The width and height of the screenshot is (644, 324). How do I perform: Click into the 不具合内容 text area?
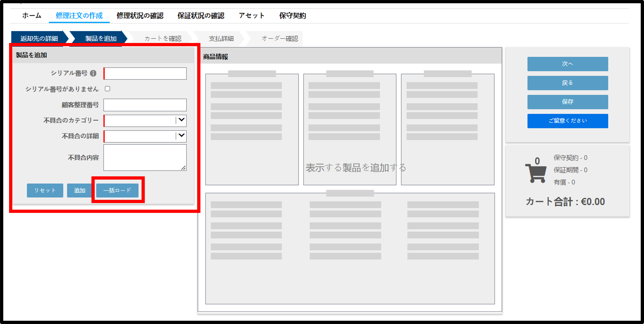(x=145, y=157)
